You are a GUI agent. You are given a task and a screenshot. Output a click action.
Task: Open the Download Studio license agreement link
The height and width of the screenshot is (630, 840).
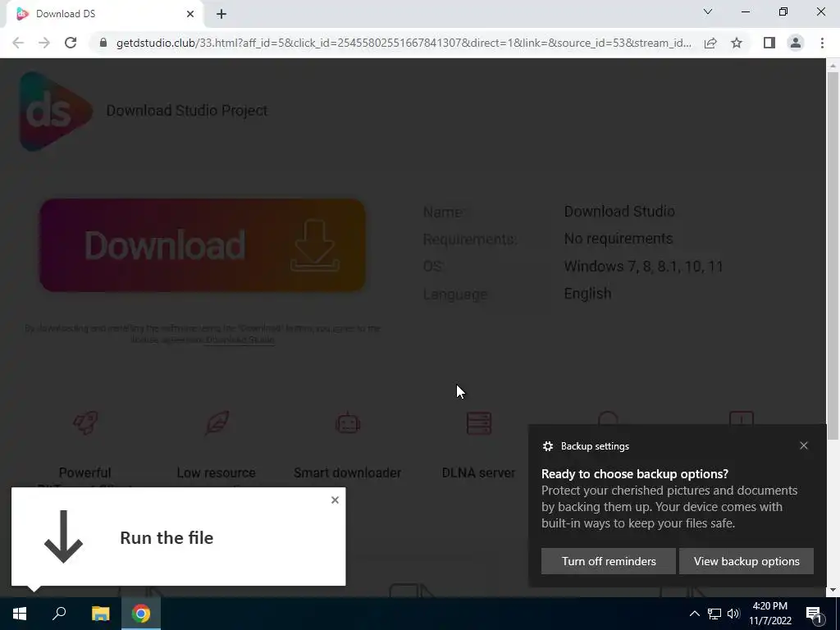(240, 340)
